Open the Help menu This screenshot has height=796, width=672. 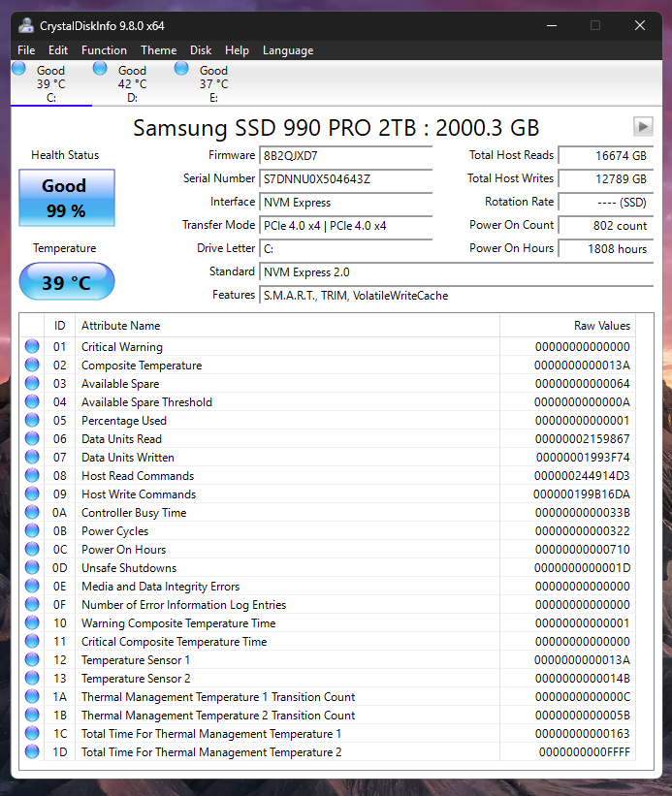tap(237, 50)
